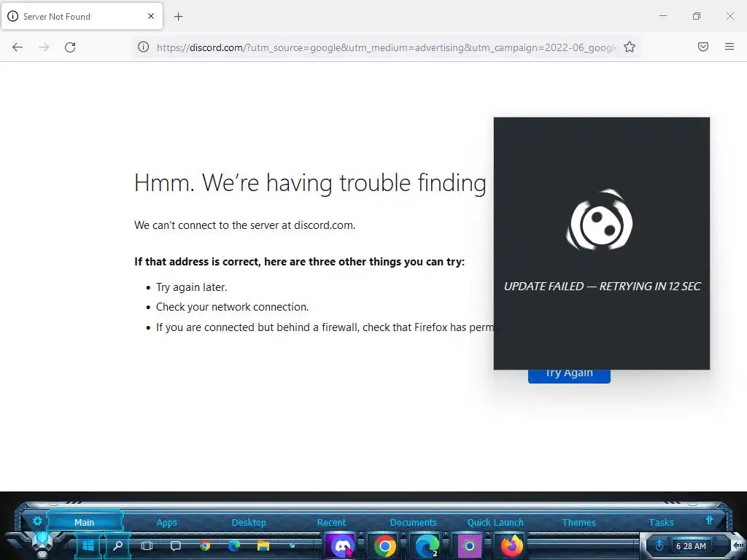Click the firewall suggestion bullet text
The width and height of the screenshot is (747, 560).
(x=325, y=327)
